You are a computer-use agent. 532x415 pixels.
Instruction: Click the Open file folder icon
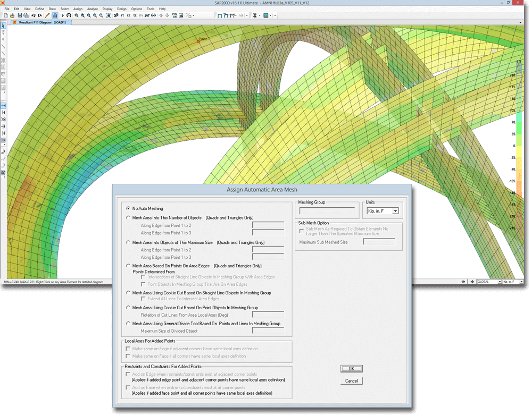tap(12, 15)
